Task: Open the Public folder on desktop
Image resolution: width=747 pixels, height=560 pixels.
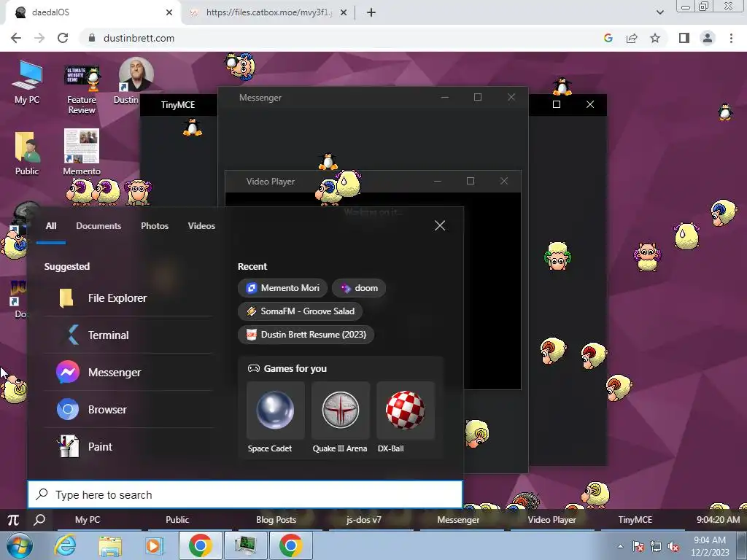Action: (x=27, y=153)
